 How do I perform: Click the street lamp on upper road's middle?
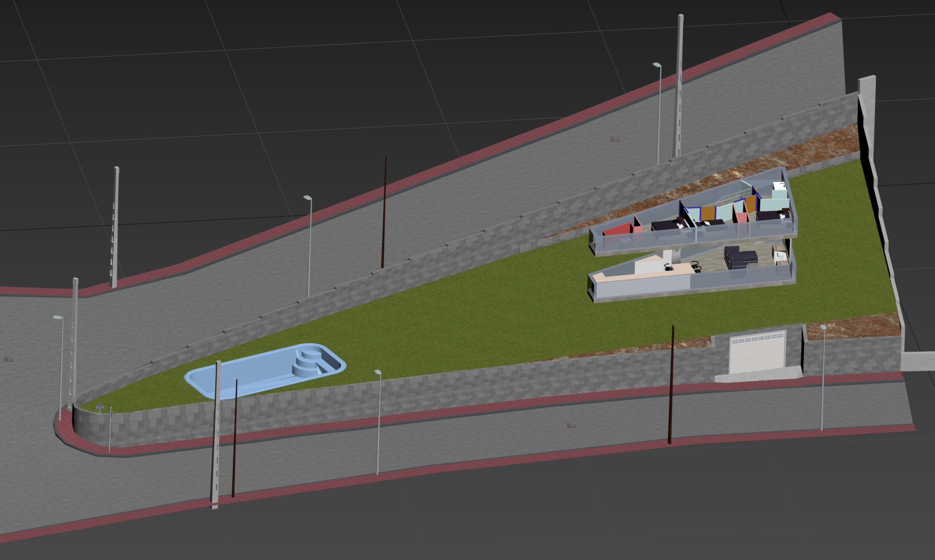pyautogui.click(x=309, y=248)
